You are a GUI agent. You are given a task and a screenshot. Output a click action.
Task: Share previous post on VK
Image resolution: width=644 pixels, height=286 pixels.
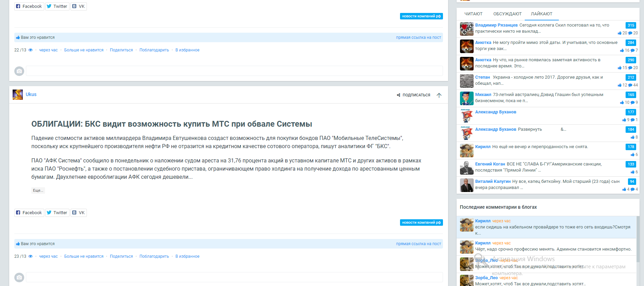[79, 6]
